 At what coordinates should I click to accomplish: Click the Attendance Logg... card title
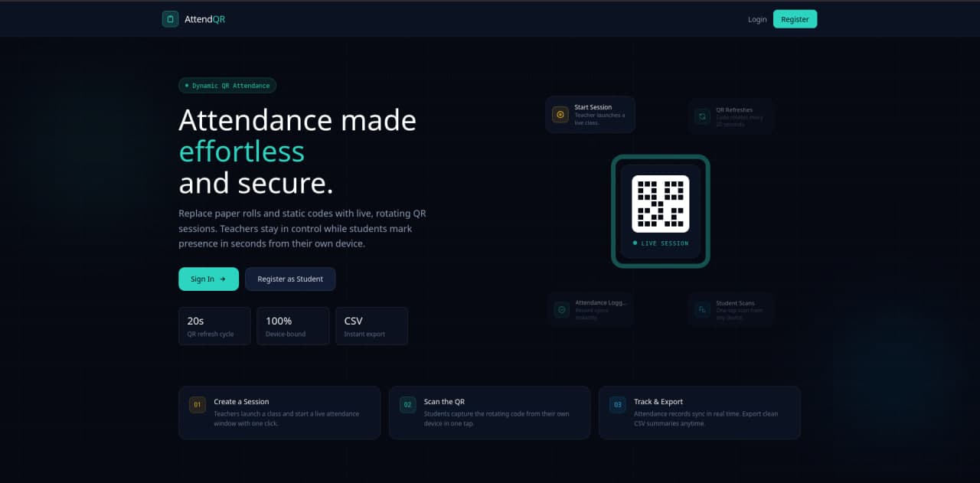click(601, 302)
